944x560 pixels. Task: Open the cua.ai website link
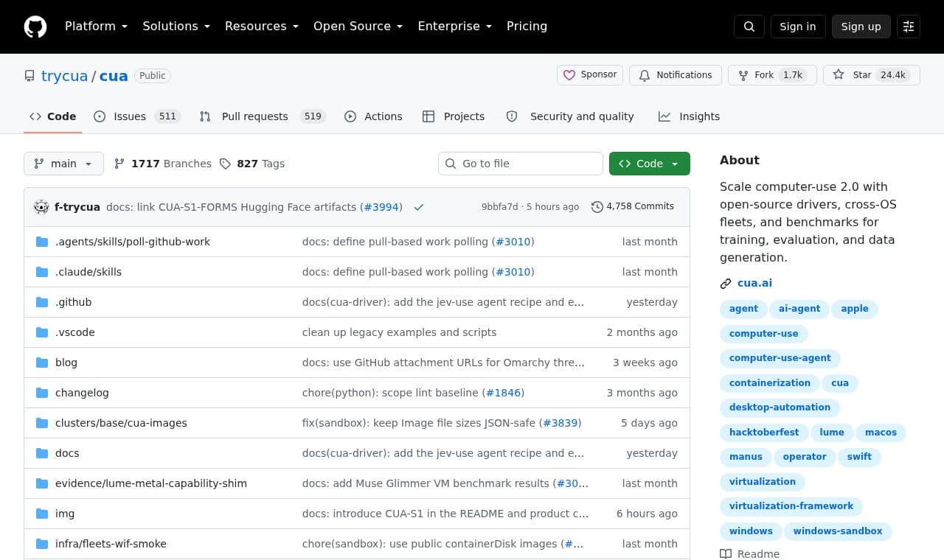pos(754,283)
